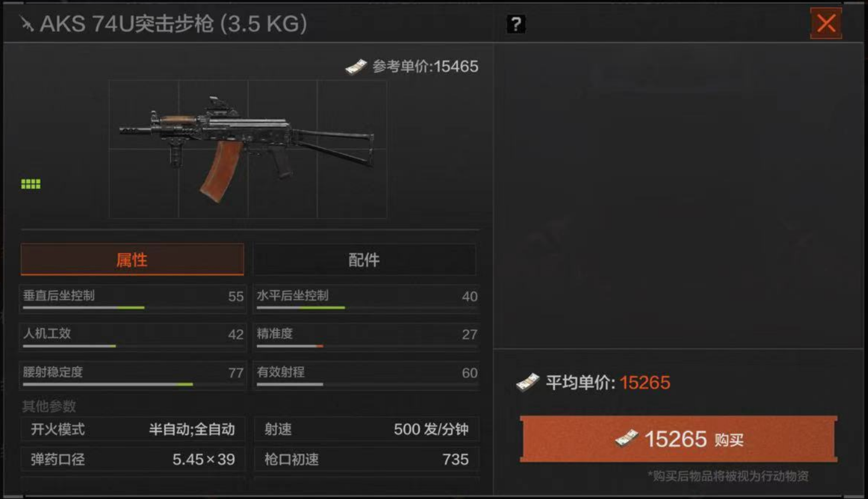
Task: Click the 有效射程 effective range row
Action: point(366,375)
